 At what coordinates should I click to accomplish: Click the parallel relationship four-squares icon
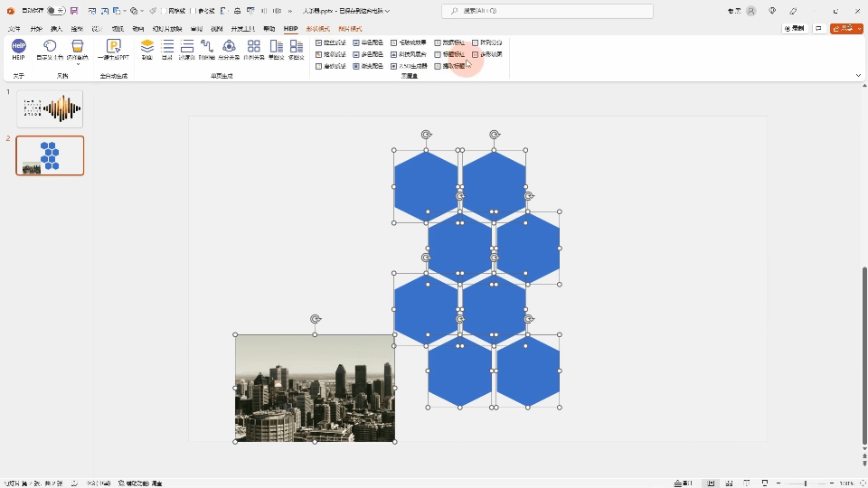pyautogui.click(x=253, y=46)
